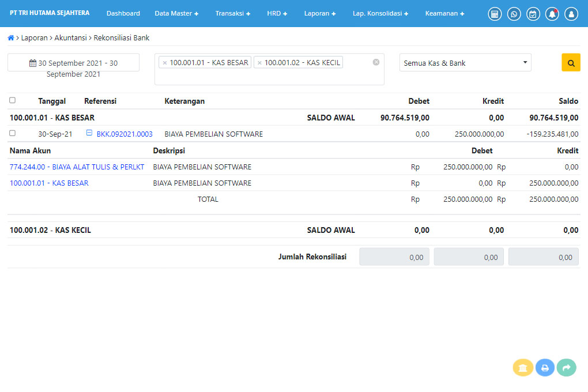Expand the Keamanan menu

tap(445, 13)
